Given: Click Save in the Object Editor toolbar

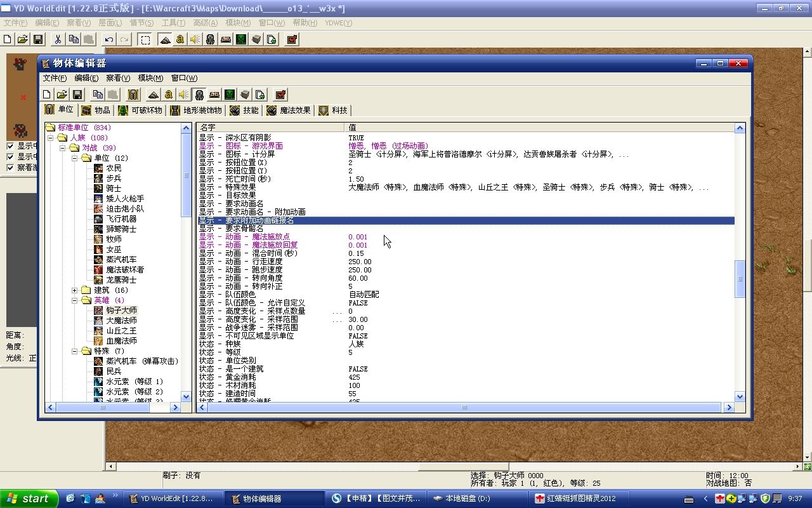Looking at the screenshot, I should coord(77,95).
